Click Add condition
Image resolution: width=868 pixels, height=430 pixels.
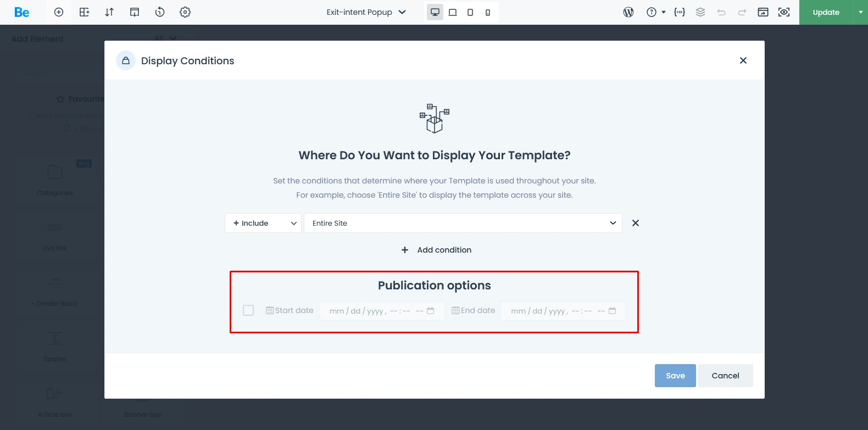click(436, 250)
